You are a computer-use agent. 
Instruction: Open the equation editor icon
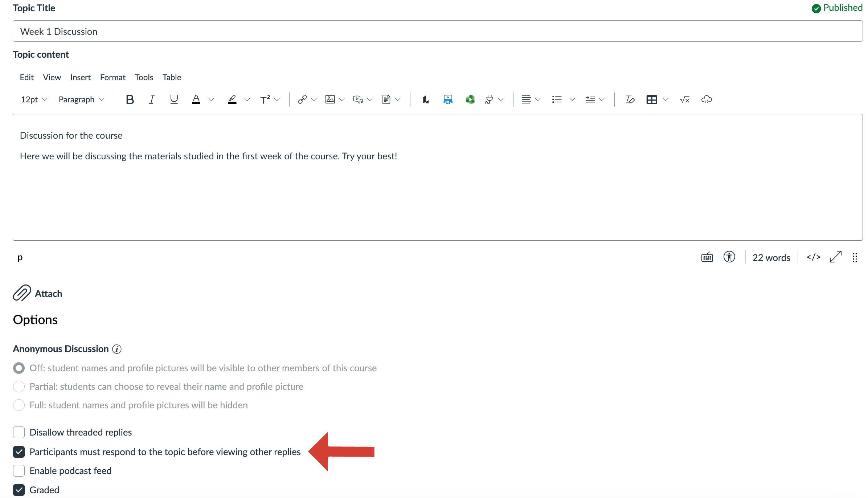684,99
